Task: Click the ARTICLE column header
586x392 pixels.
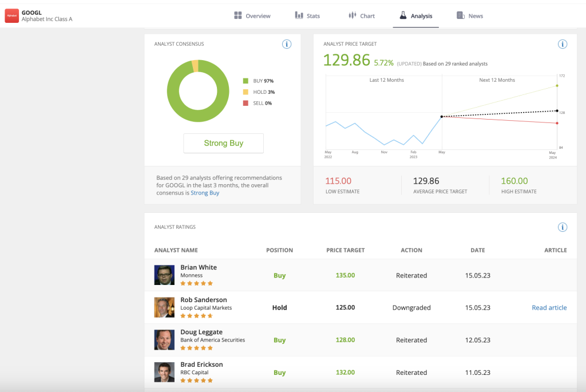Action: 555,250
